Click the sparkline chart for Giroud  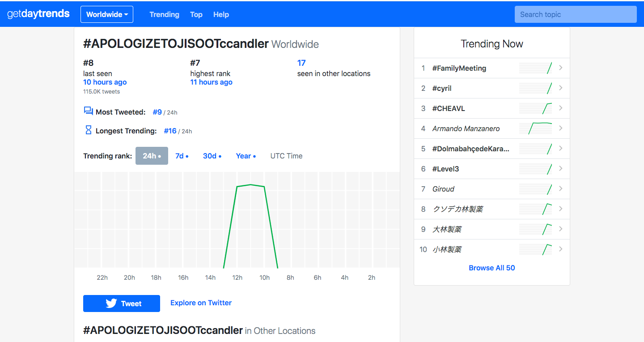(x=535, y=189)
